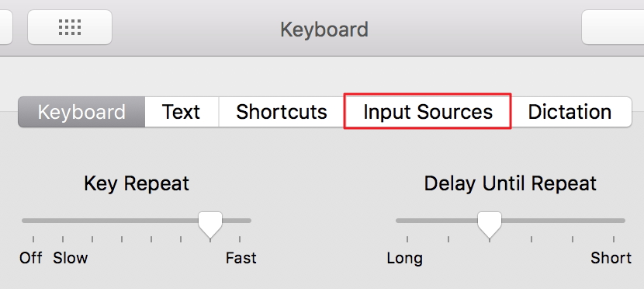644x289 pixels.
Task: Select the Keyboard tab
Action: (81, 112)
